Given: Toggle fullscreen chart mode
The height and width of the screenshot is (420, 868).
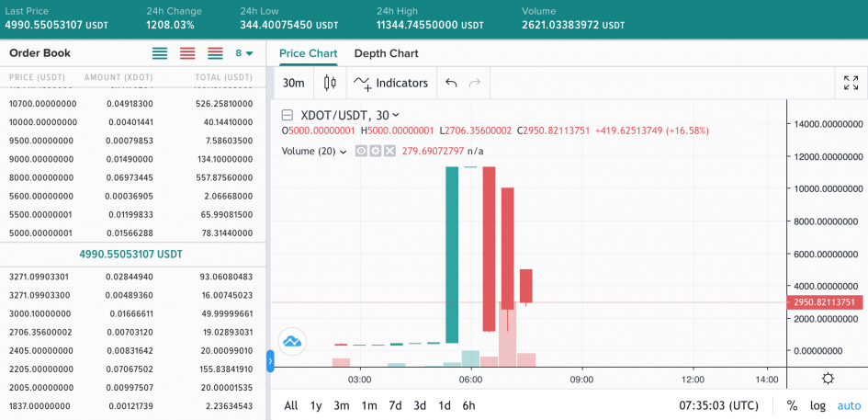Looking at the screenshot, I should click(851, 83).
